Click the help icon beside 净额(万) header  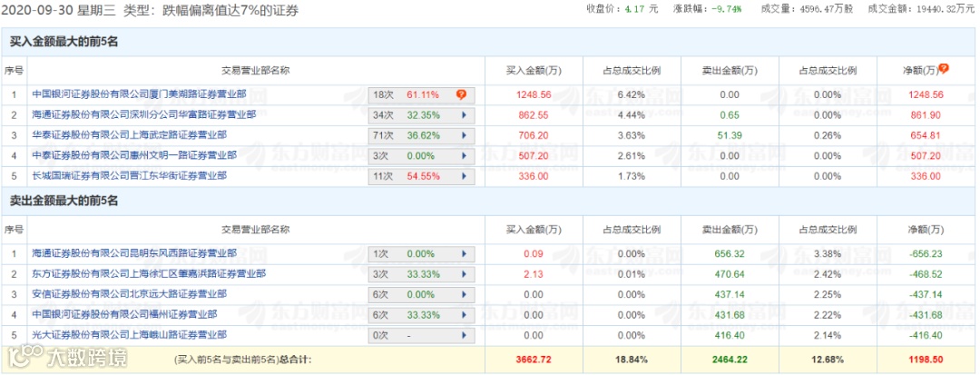pyautogui.click(x=944, y=69)
